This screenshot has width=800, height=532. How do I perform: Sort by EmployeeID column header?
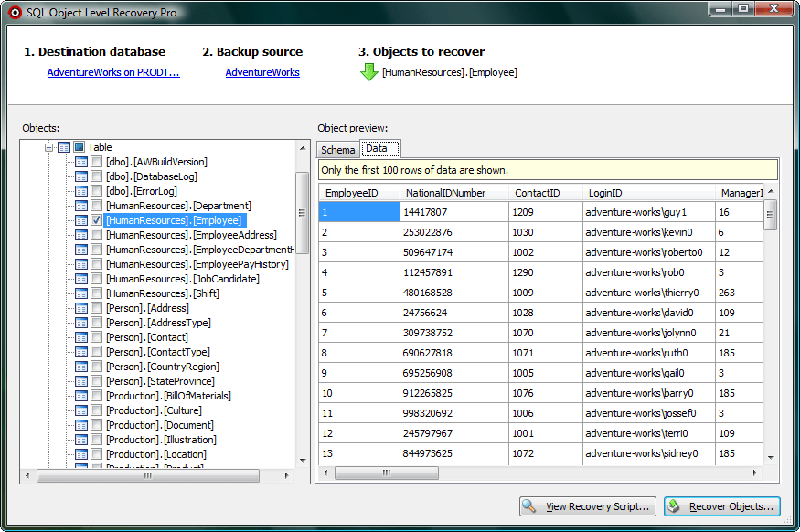point(359,193)
